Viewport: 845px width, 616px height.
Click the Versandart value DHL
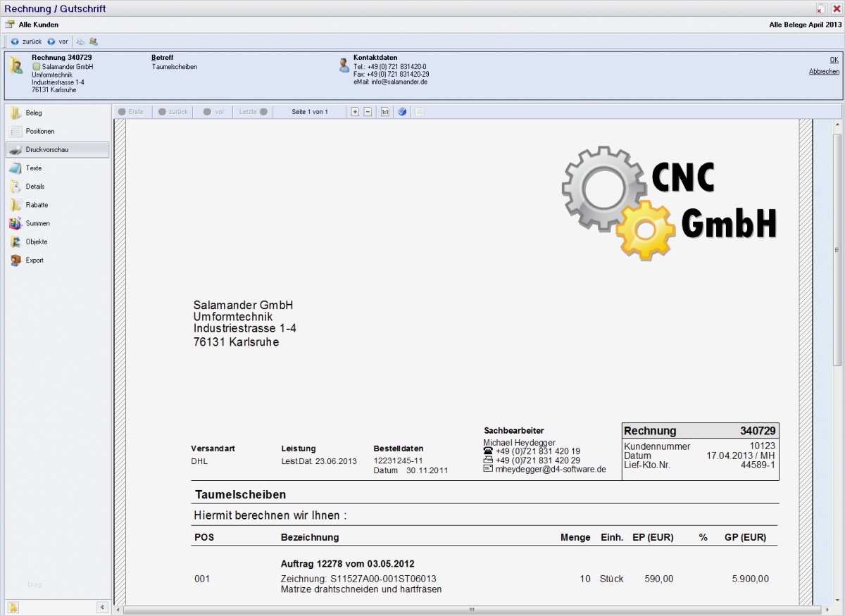(x=199, y=461)
